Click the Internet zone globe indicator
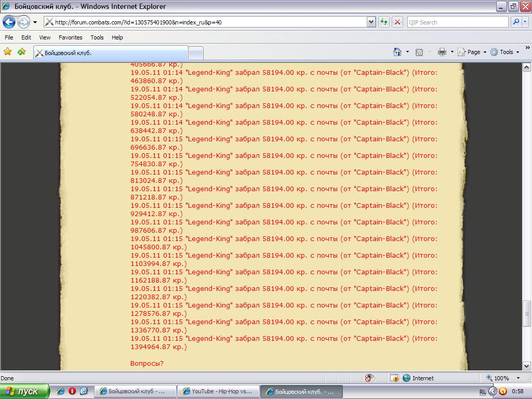532x399 pixels. (x=418, y=378)
